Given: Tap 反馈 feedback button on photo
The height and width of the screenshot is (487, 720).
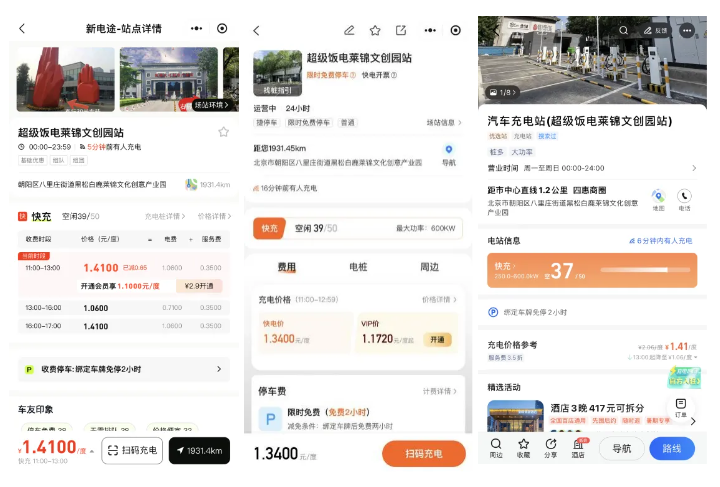Looking at the screenshot, I should (655, 30).
